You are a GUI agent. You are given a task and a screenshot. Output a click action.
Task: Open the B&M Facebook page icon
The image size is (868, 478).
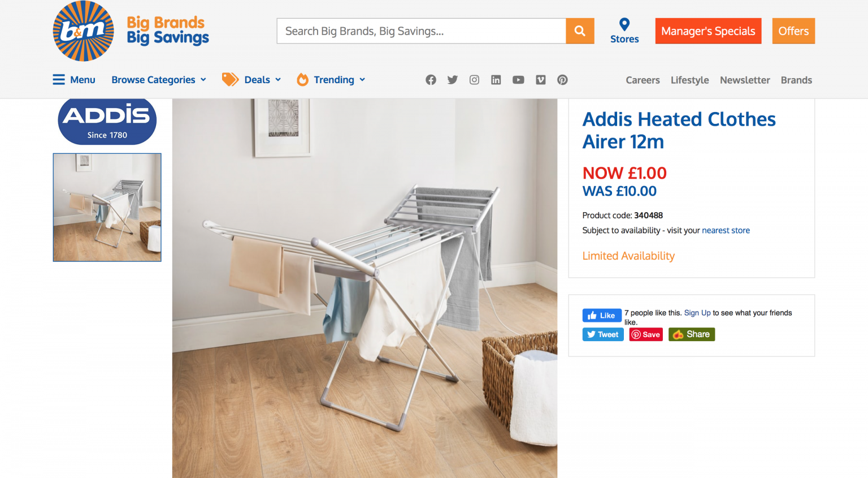(x=431, y=80)
